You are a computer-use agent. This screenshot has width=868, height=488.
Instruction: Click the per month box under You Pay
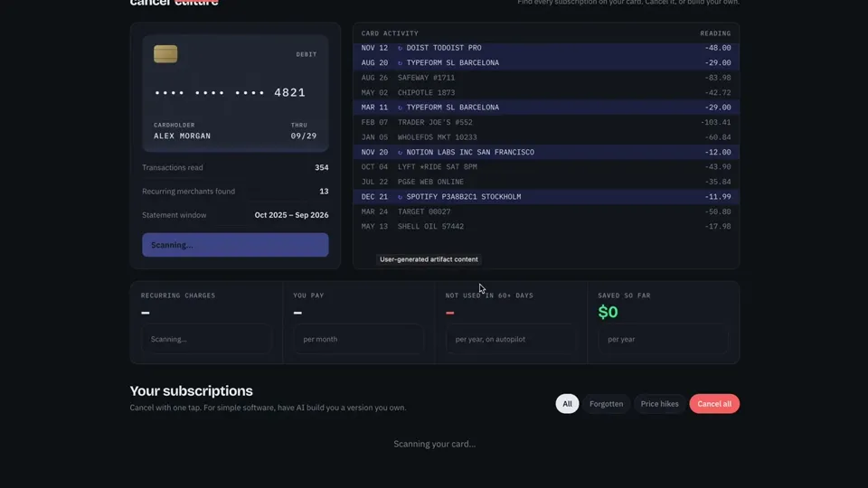358,339
